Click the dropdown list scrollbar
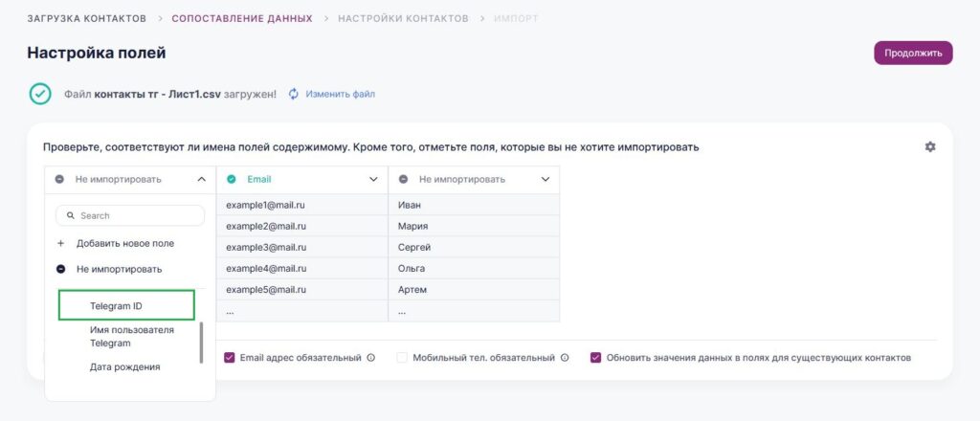Screen dimensions: 980x421 (201, 343)
